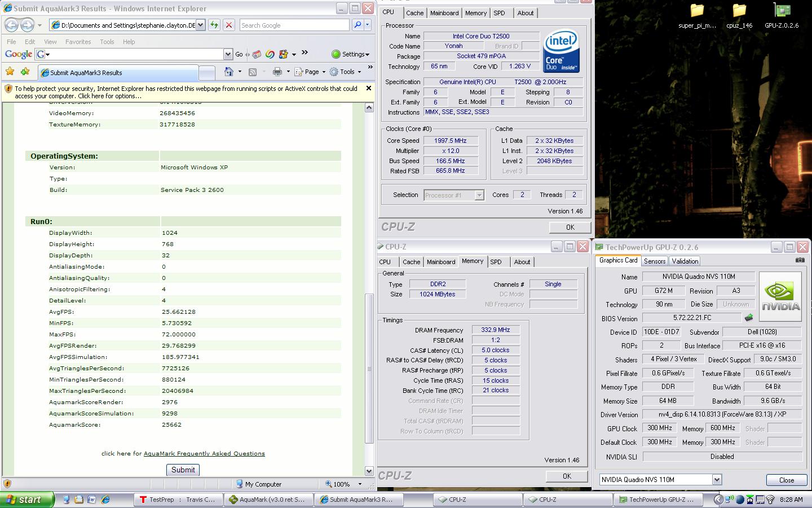This screenshot has height=508, width=812.
Task: Open the super_pi_m... desktop folder
Action: (698, 16)
